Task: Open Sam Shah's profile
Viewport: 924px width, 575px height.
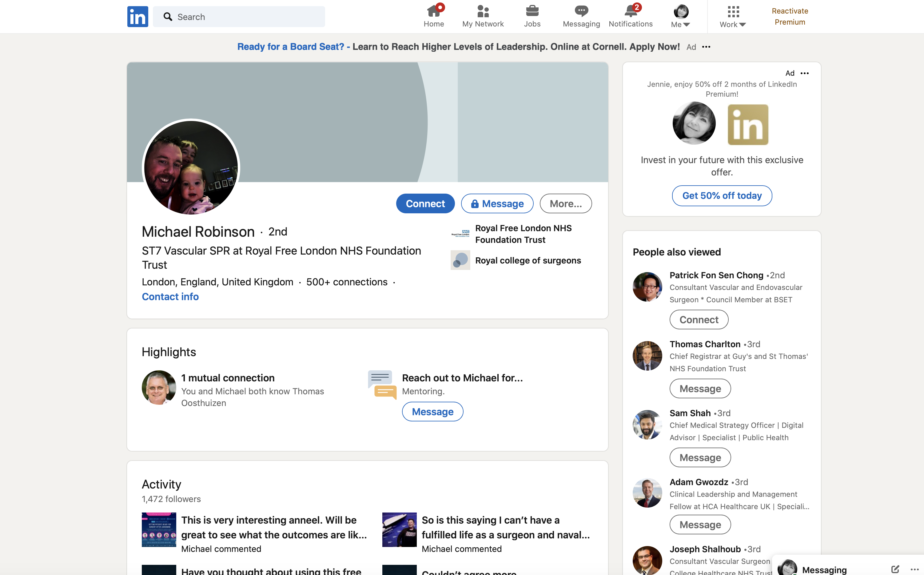Action: click(x=690, y=413)
